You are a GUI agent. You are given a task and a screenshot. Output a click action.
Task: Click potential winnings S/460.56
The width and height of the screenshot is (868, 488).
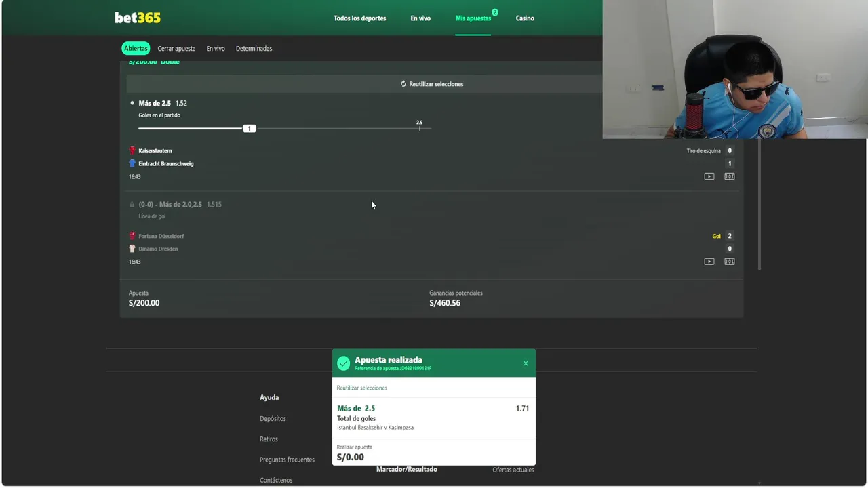pyautogui.click(x=445, y=303)
